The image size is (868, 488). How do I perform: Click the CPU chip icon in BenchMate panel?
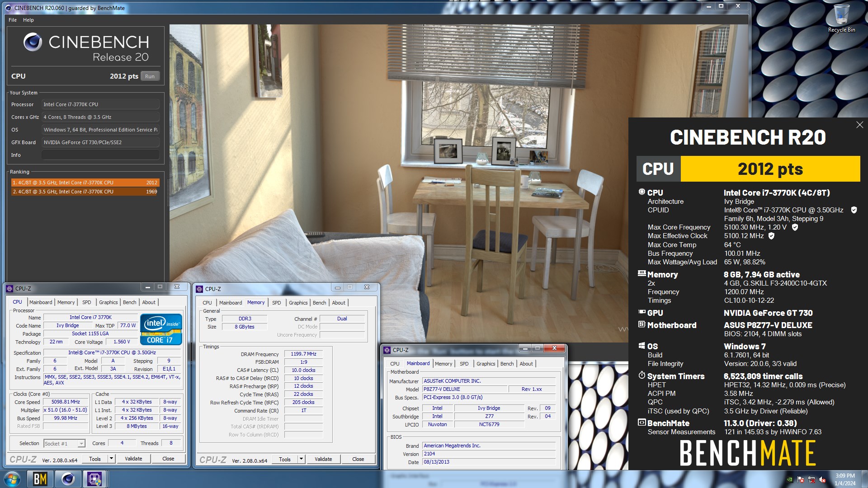pos(642,192)
